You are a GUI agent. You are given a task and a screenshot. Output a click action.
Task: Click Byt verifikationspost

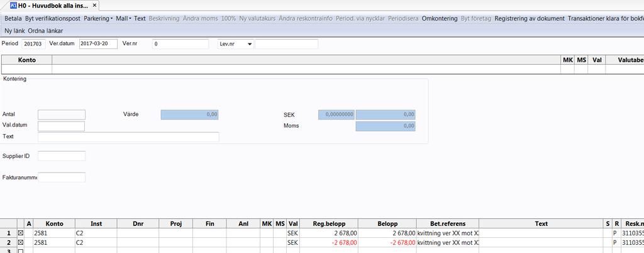click(53, 18)
